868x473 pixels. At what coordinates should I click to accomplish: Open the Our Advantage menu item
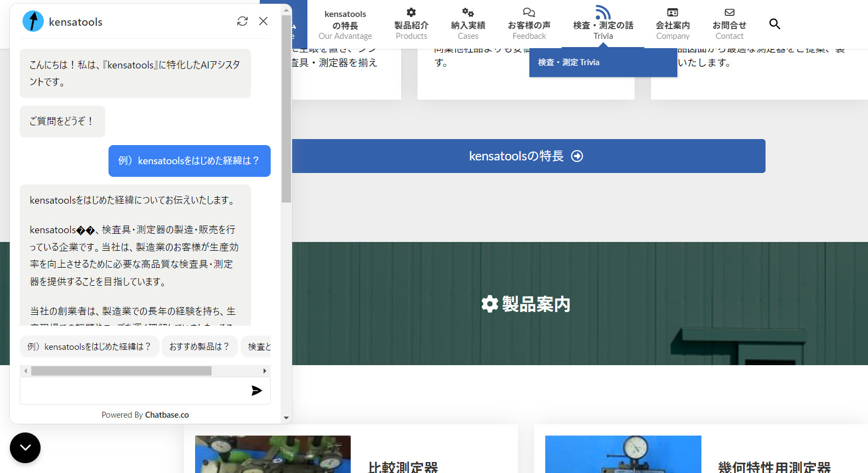point(345,25)
